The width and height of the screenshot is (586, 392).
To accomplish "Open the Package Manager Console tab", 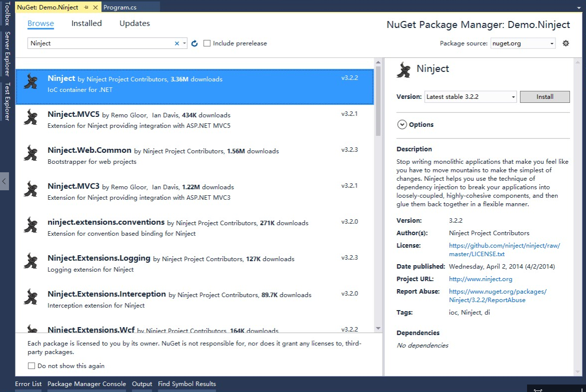I will (x=87, y=384).
